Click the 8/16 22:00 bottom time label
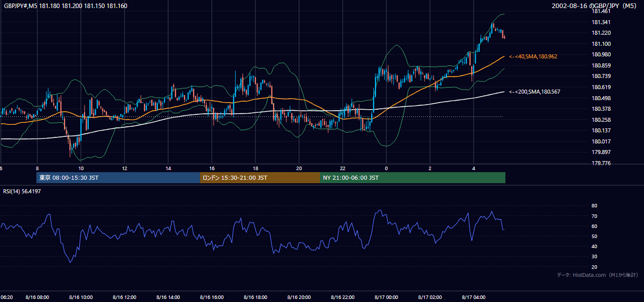This screenshot has width=644, height=302. click(x=343, y=297)
